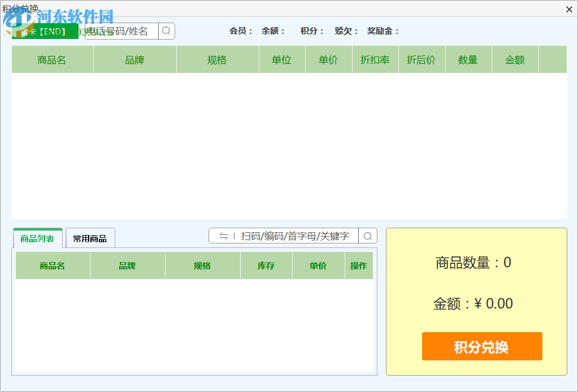Click the 数量 column header

pos(468,60)
